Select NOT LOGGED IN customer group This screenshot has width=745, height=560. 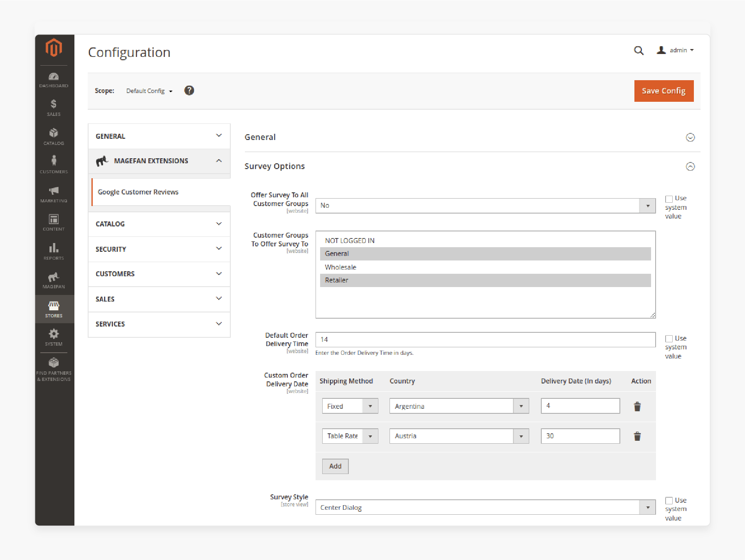tap(485, 241)
